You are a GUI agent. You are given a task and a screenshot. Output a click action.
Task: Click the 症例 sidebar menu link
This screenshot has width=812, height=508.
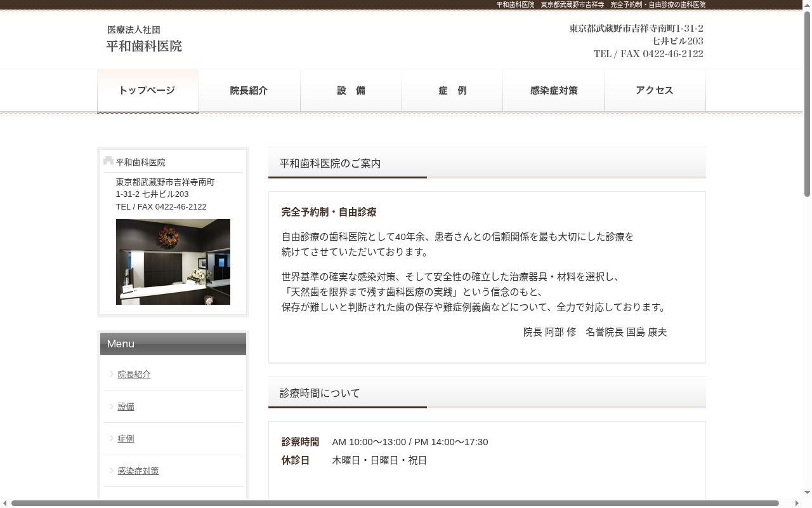[x=126, y=439]
